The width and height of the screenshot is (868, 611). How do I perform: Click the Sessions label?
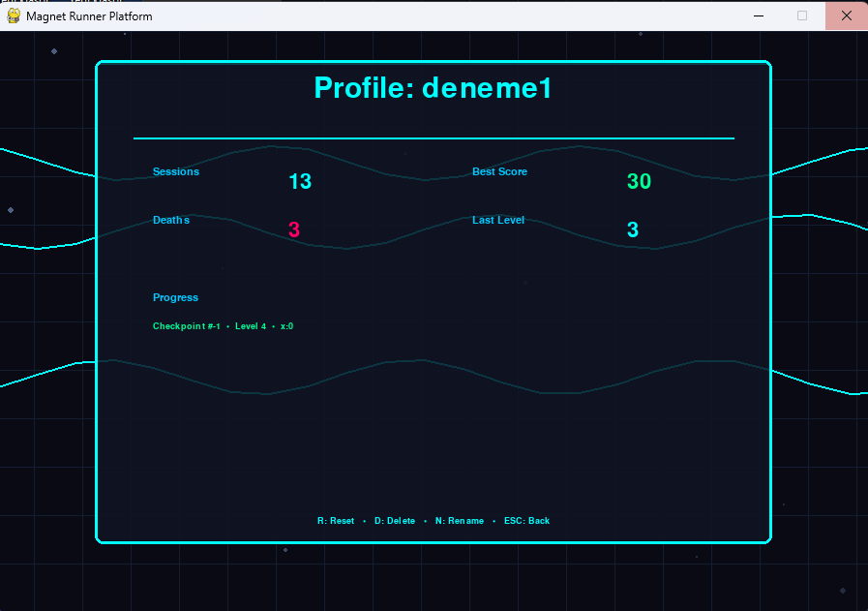[176, 172]
